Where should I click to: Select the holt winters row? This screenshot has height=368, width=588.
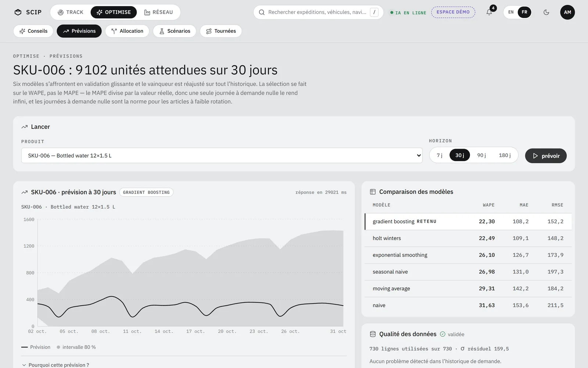click(x=468, y=238)
